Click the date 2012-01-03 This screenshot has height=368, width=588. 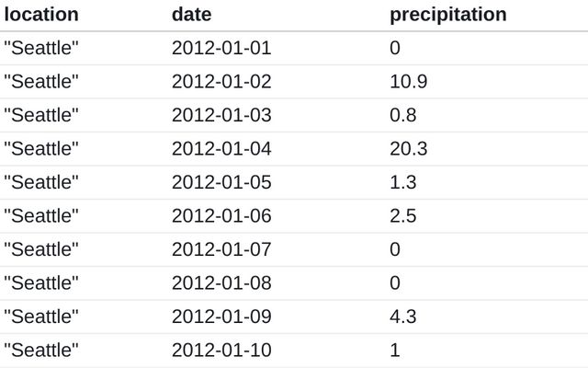pos(221,115)
